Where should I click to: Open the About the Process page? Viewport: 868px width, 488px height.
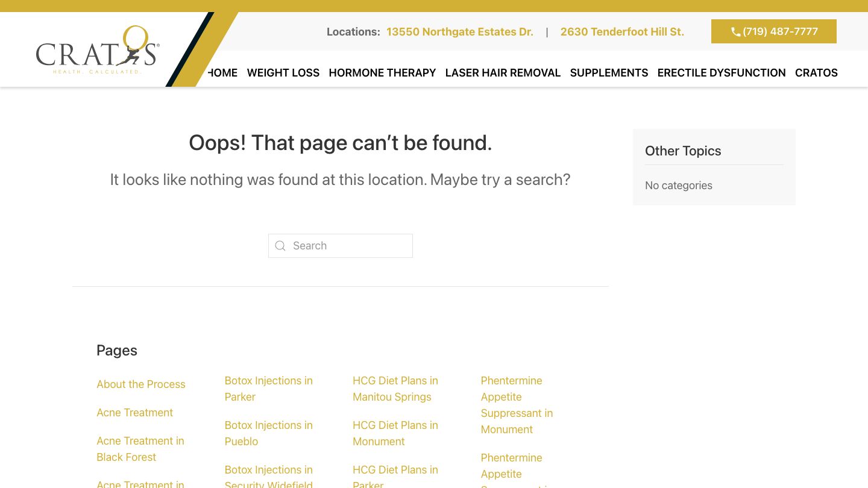pos(141,384)
